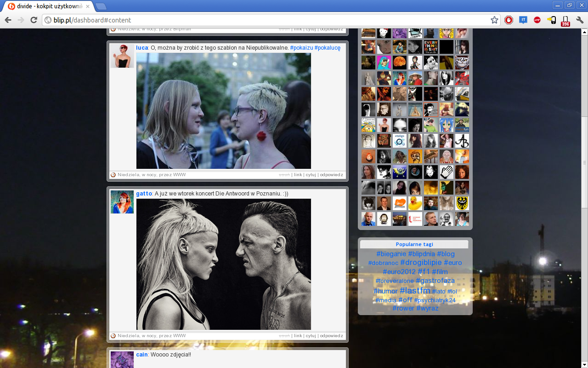Reload the page with the refresh icon
The width and height of the screenshot is (588, 368).
(34, 20)
